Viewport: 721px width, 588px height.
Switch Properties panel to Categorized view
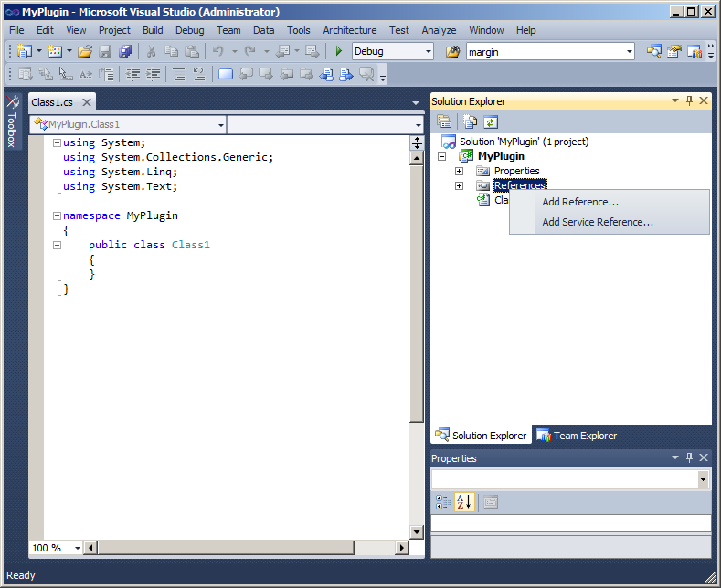[443, 502]
